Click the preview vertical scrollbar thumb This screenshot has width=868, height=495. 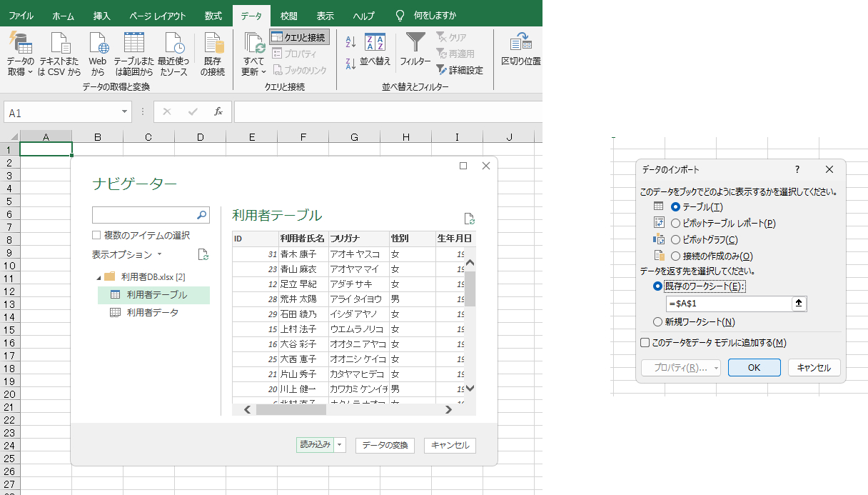(x=470, y=289)
